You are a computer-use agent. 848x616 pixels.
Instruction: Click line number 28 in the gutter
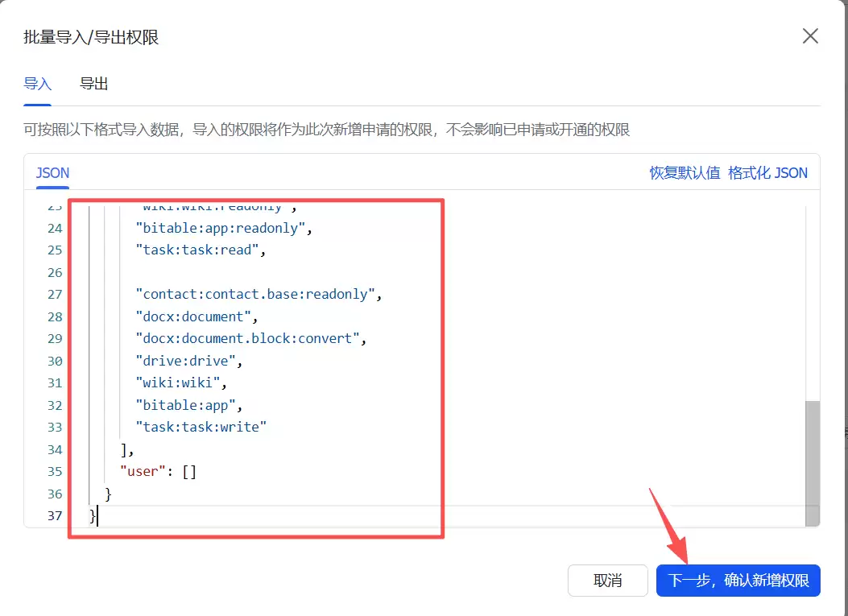[x=54, y=316]
